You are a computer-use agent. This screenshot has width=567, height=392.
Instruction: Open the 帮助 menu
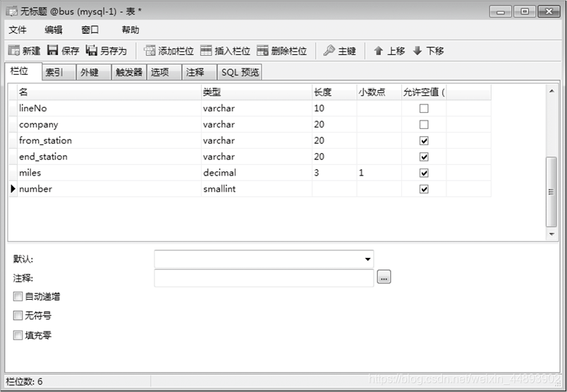(130, 30)
